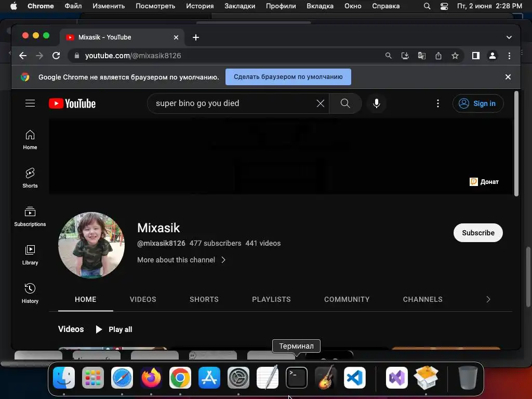Select the HOME channel tab
Screen dimensions: 532x399
pyautogui.click(x=86, y=299)
